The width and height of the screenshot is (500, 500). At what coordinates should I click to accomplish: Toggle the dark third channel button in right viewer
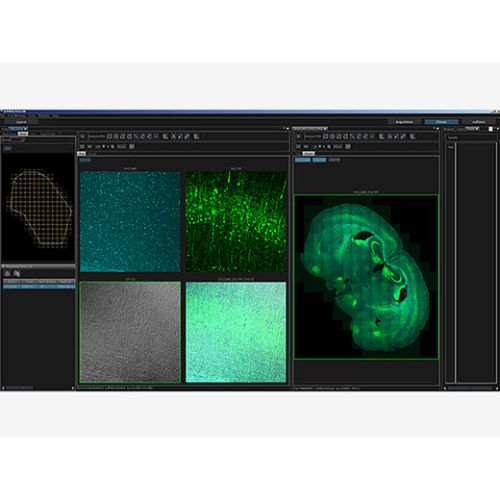(334, 160)
